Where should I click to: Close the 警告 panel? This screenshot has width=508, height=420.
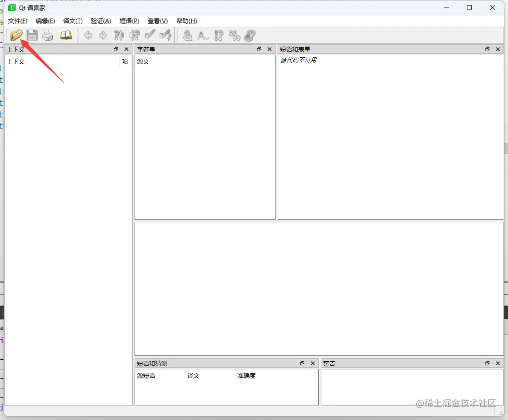tap(498, 363)
